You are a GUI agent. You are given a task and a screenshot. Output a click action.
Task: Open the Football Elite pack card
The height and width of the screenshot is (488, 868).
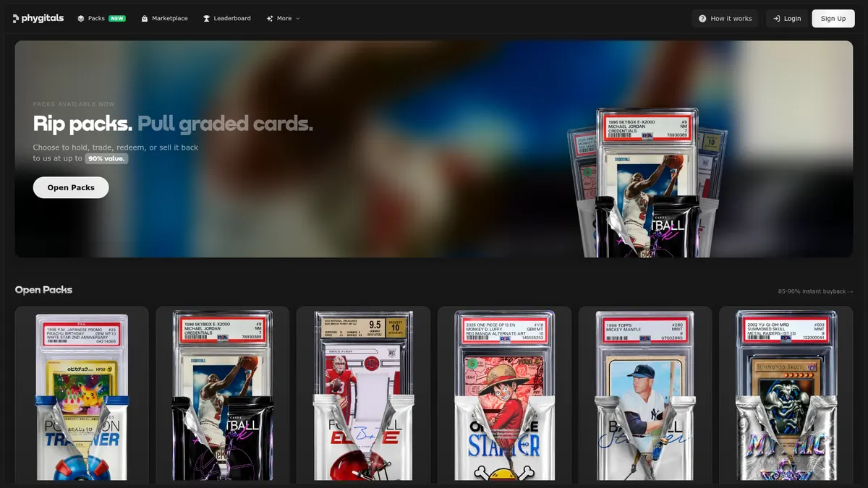[364, 395]
